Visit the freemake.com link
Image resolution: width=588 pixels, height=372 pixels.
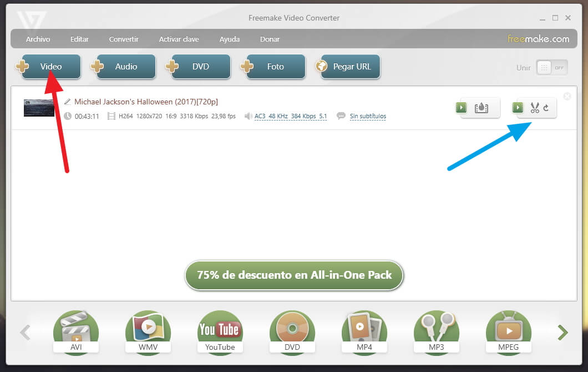[x=538, y=39]
